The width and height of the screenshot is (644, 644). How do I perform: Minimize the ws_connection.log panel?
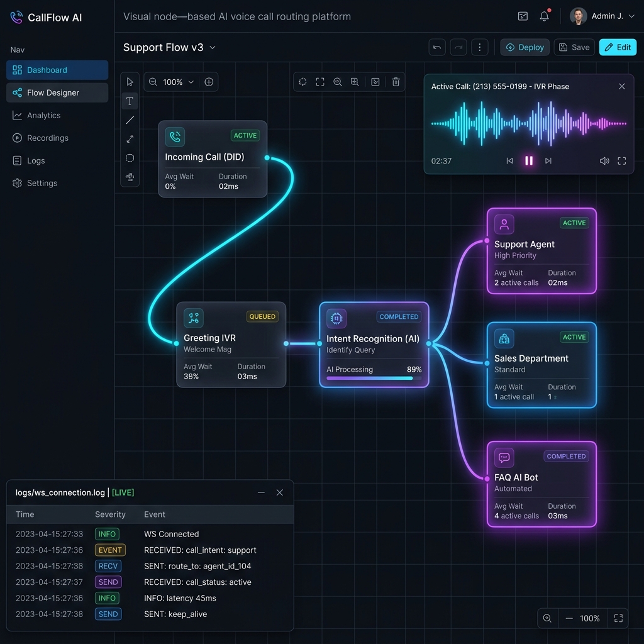[261, 492]
